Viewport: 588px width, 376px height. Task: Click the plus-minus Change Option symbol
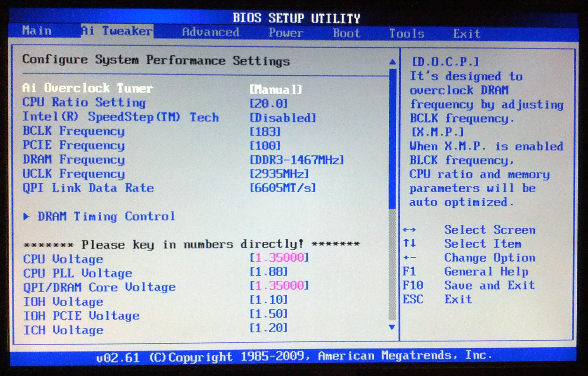pos(409,258)
